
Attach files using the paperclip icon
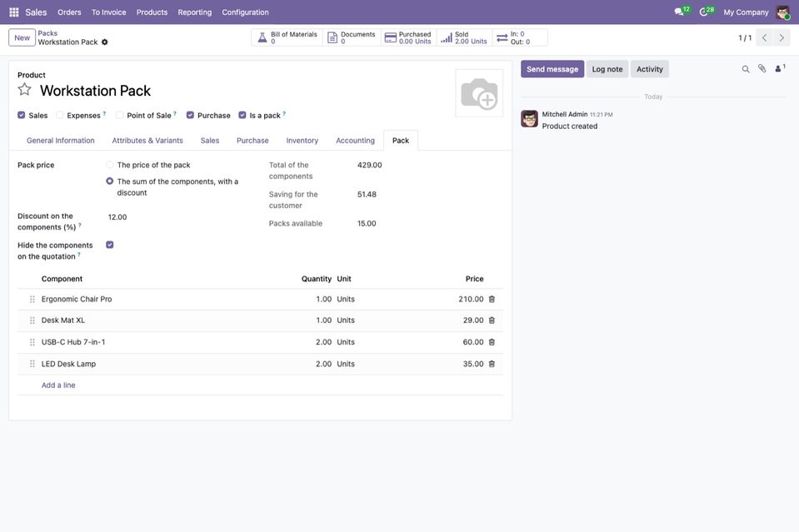762,69
